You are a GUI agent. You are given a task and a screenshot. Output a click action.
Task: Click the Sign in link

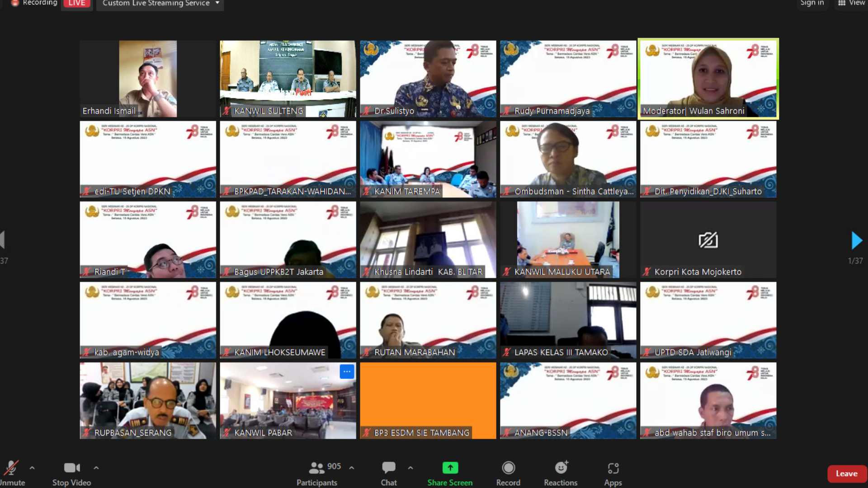812,3
